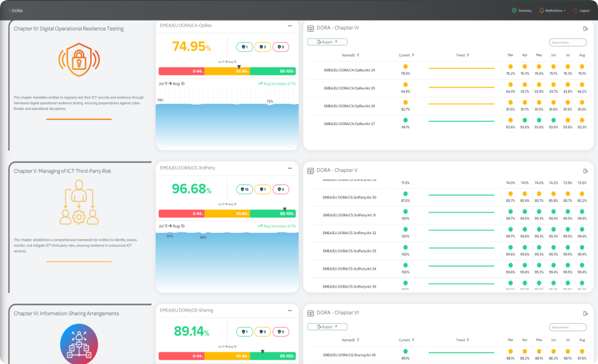598x364 pixels.
Task: Sort the Chapter IV table by Trend
Action: coord(463,55)
